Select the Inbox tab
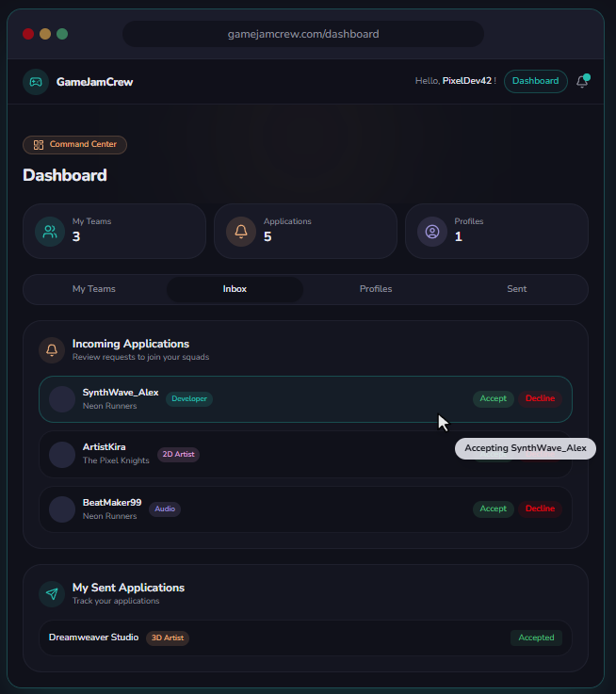Image resolution: width=616 pixels, height=694 pixels. pos(235,289)
